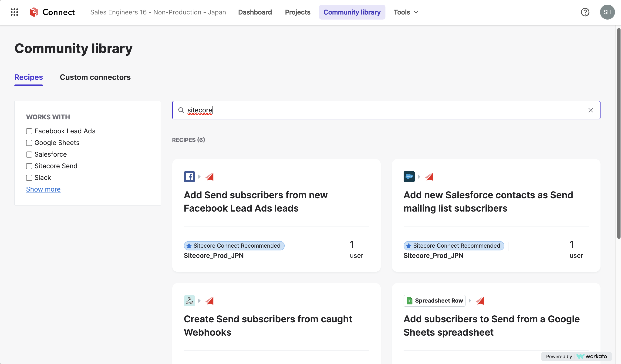Screen dimensions: 621x364
Task: Click the Sales Engineers 16 environment name
Action: coord(158,12)
